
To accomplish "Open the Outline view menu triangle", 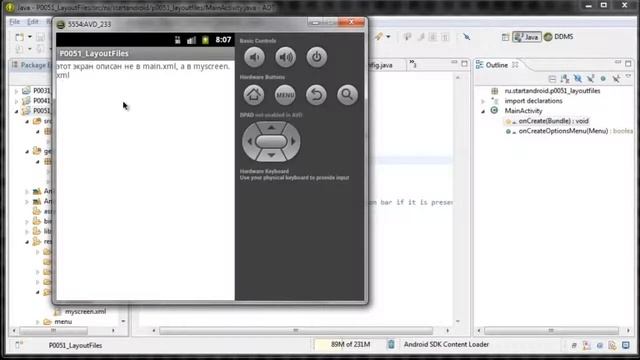I will pos(628,77).
